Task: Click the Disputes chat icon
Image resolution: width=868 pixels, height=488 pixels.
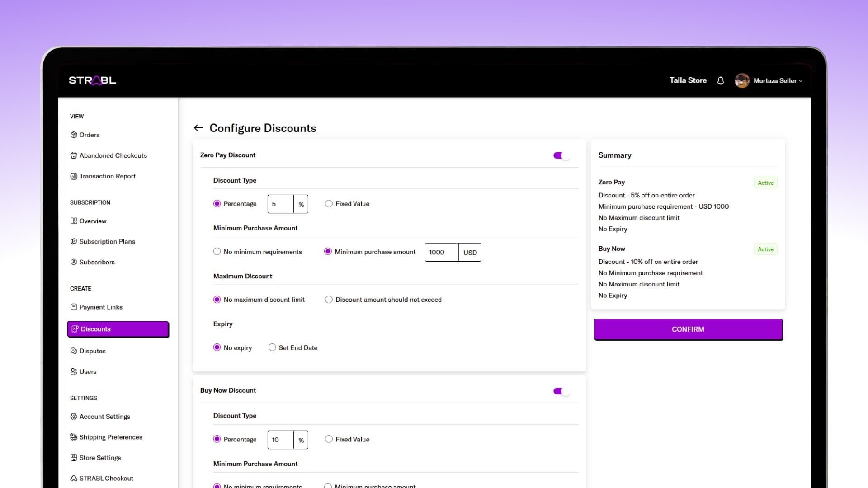Action: pyautogui.click(x=74, y=351)
